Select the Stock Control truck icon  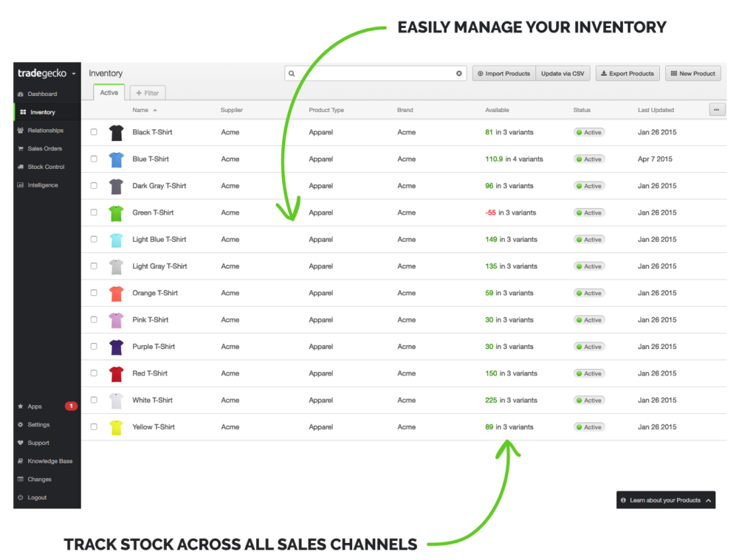pos(21,167)
